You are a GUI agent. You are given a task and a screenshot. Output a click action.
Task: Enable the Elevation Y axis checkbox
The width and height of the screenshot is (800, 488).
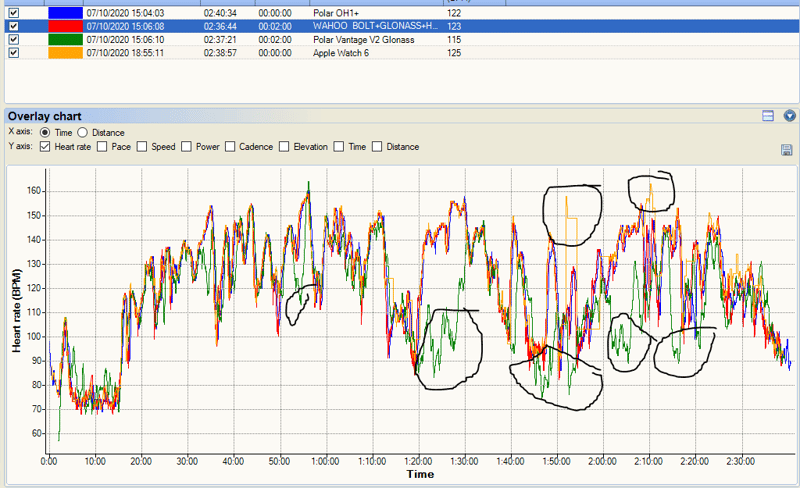284,147
